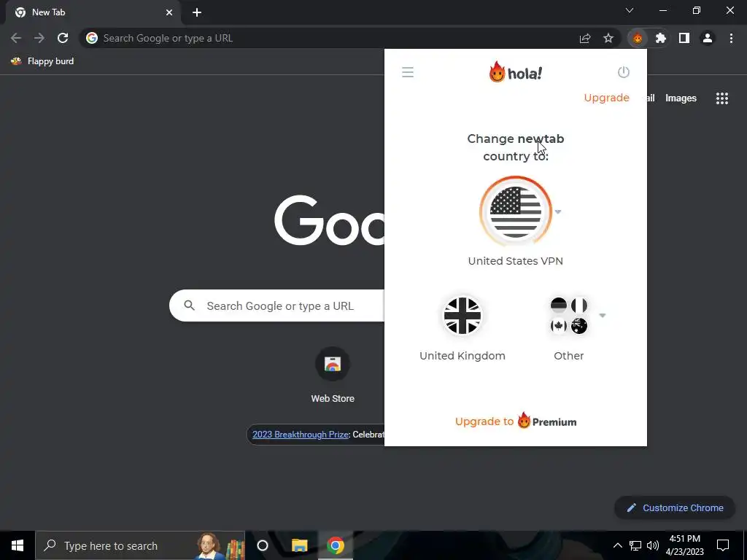This screenshot has width=747, height=560.
Task: Open Google Images link
Action: point(681,98)
